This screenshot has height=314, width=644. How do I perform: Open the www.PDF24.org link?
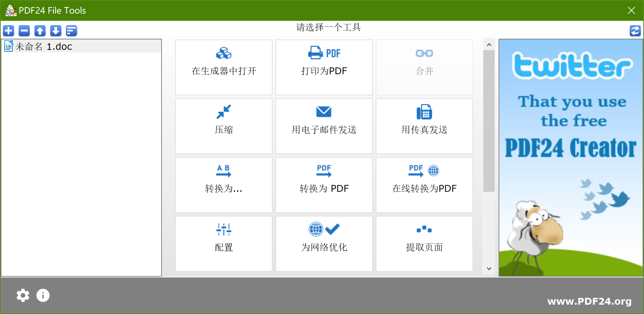590,301
